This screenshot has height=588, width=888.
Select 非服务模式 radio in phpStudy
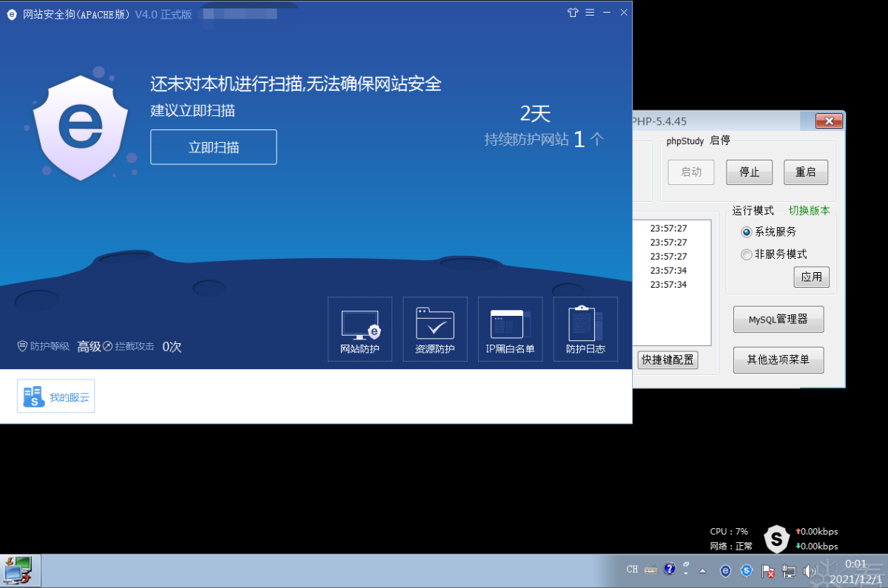(747, 254)
